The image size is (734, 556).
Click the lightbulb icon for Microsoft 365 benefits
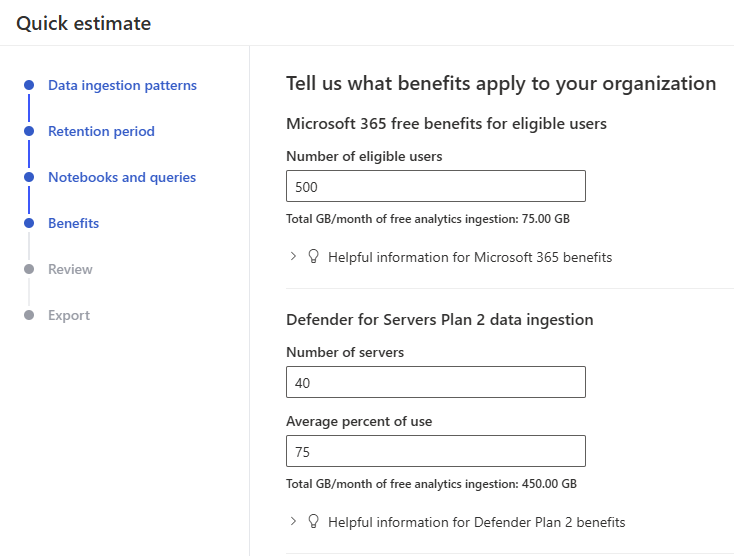tap(313, 257)
